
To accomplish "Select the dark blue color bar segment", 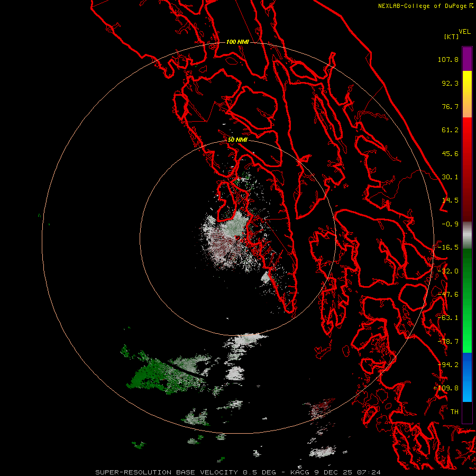I will click(x=467, y=364).
